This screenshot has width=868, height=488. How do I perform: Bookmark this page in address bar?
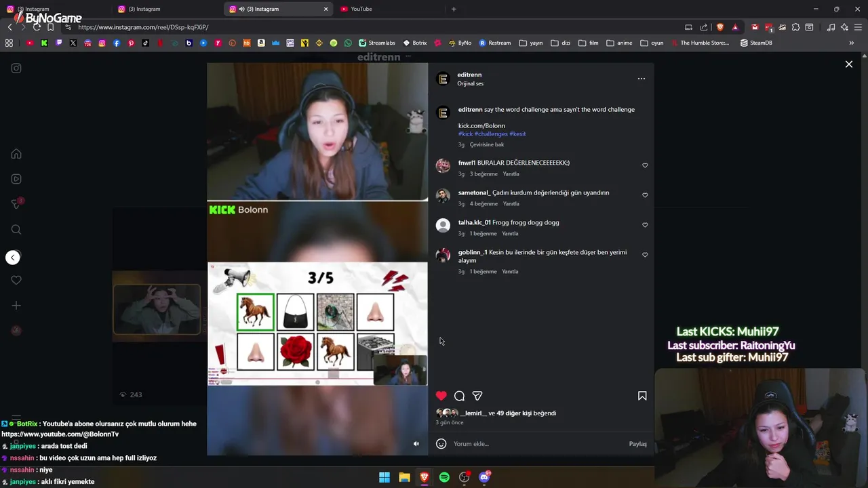point(50,27)
